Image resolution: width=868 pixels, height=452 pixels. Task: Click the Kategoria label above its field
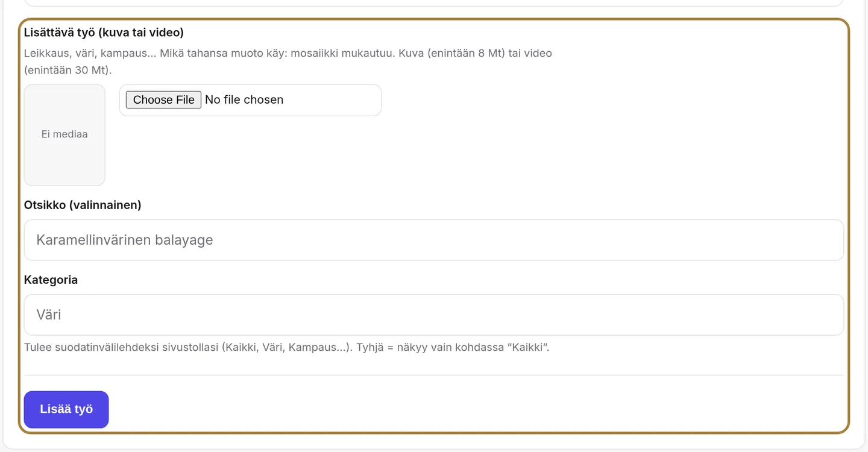pos(51,280)
